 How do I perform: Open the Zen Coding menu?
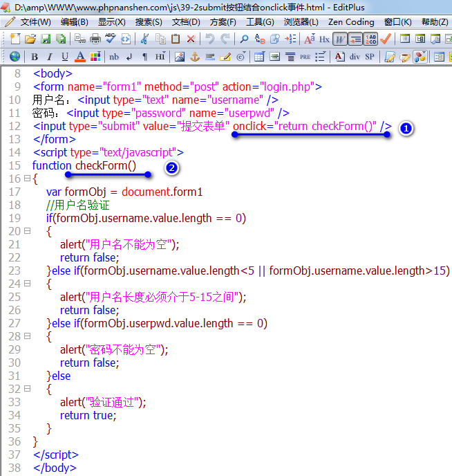[x=351, y=22]
